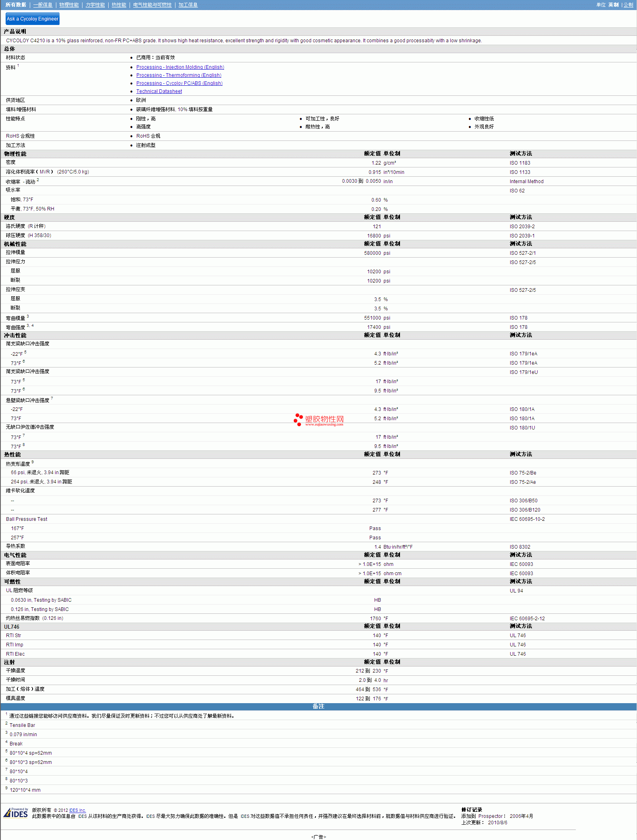637x840 pixels.
Task: Select the 球压硬度 value 16800
Action: coord(374,236)
